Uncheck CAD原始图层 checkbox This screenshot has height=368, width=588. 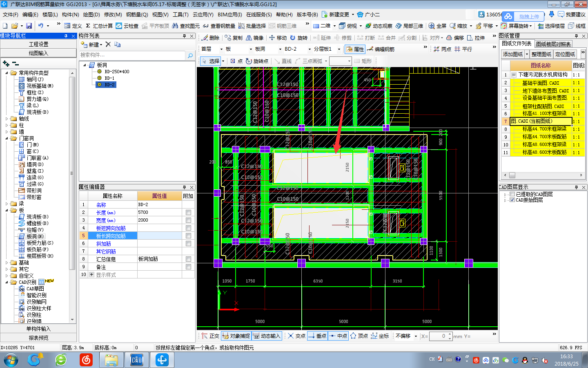(512, 200)
